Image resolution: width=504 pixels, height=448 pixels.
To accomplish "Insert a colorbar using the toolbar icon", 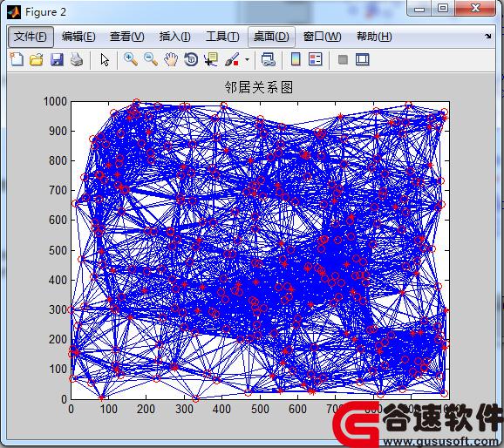I will click(x=296, y=59).
